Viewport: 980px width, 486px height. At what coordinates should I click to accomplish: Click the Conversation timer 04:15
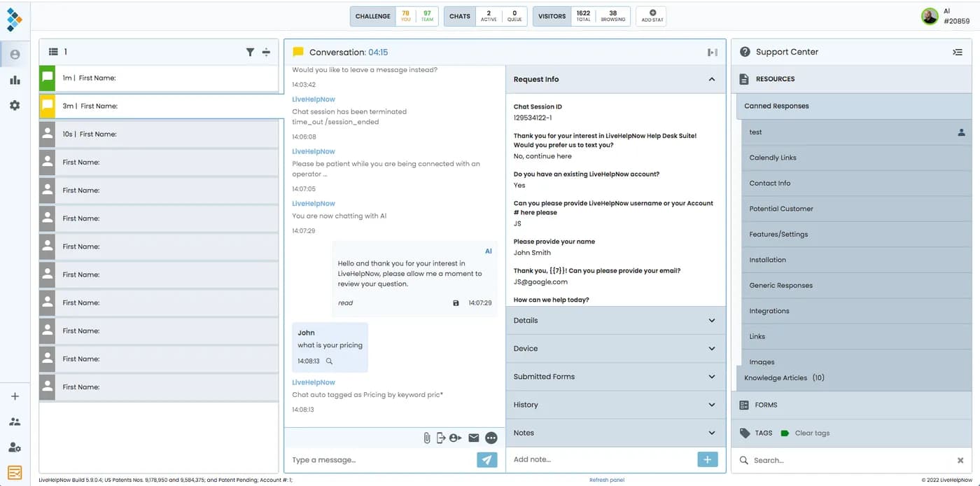(x=378, y=52)
